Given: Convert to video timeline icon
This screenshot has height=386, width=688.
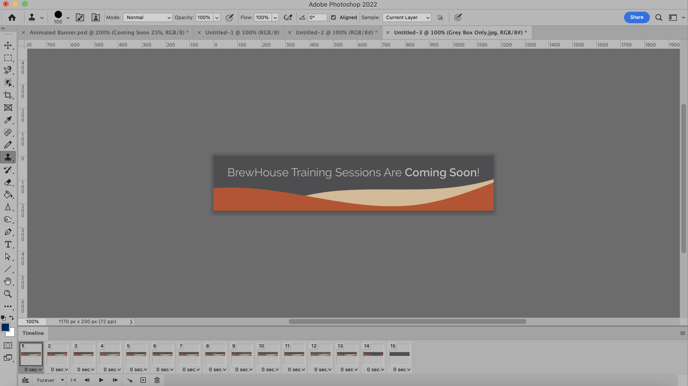Looking at the screenshot, I should pyautogui.click(x=25, y=380).
